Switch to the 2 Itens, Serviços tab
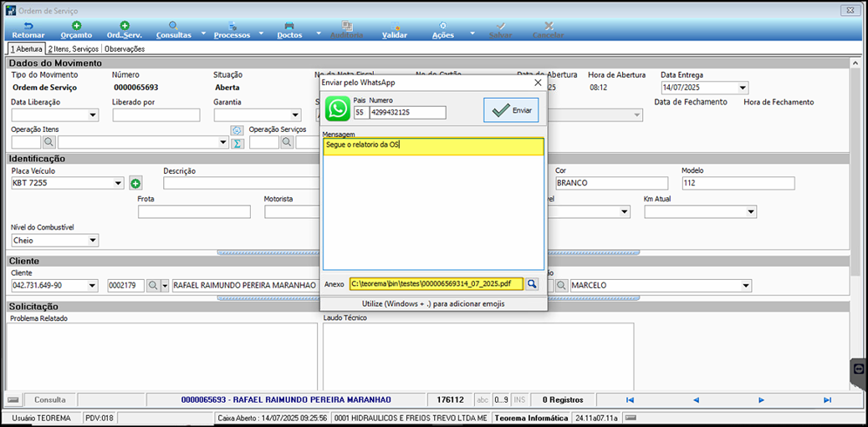 coord(73,48)
